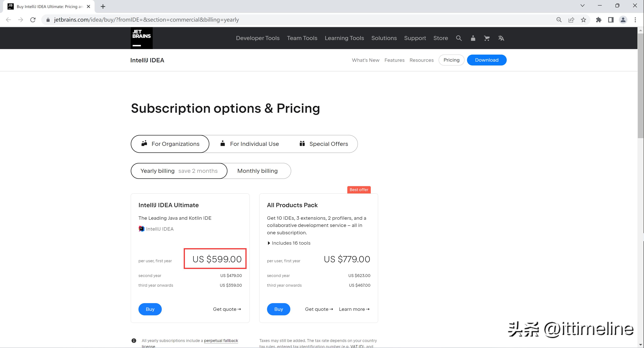Select the For Individual Use option

pos(249,144)
